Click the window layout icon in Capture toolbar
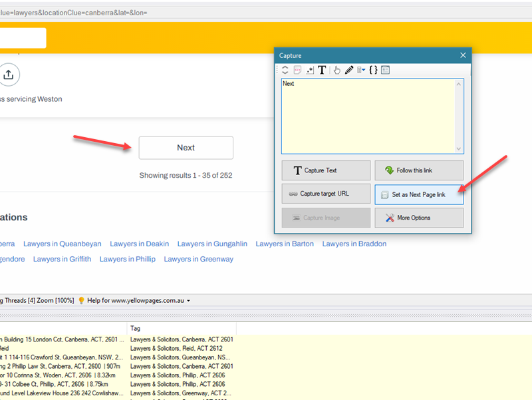The height and width of the screenshot is (400, 532). [x=385, y=70]
